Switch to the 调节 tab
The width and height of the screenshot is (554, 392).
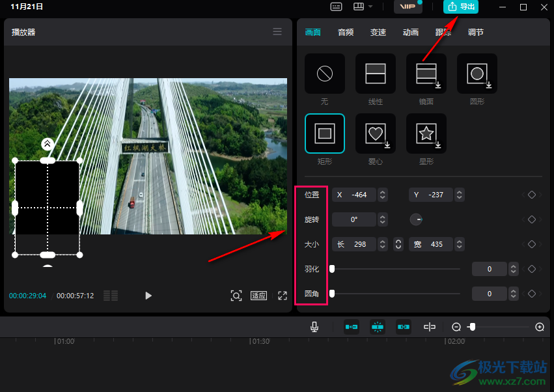click(476, 32)
